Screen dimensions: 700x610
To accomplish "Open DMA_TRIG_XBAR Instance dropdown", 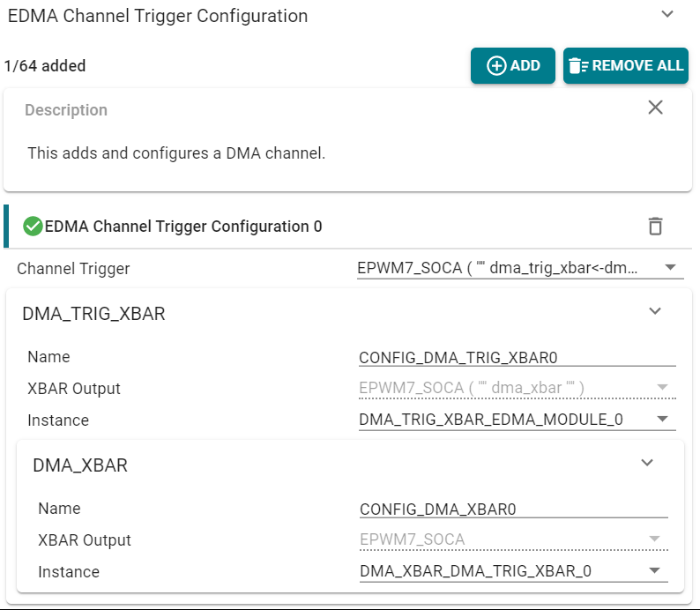I will pos(517,420).
